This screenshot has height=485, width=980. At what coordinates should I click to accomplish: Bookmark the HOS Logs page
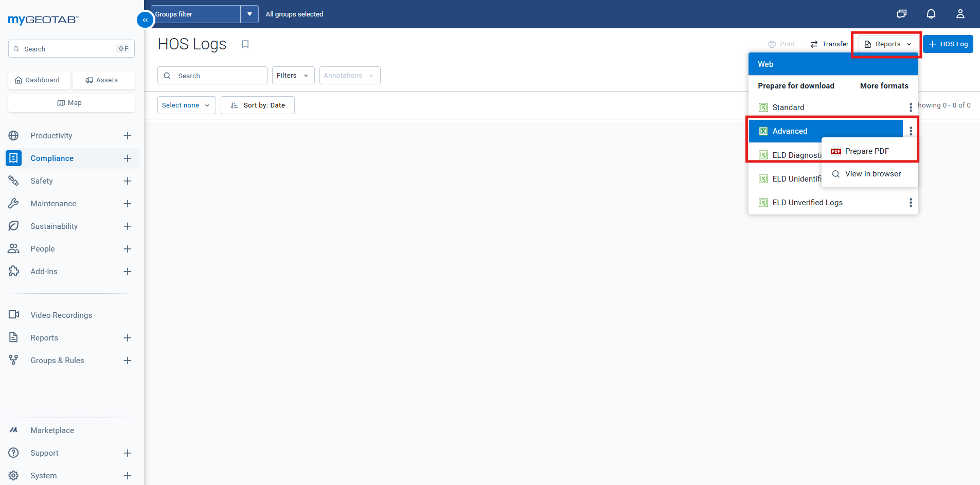(x=245, y=44)
